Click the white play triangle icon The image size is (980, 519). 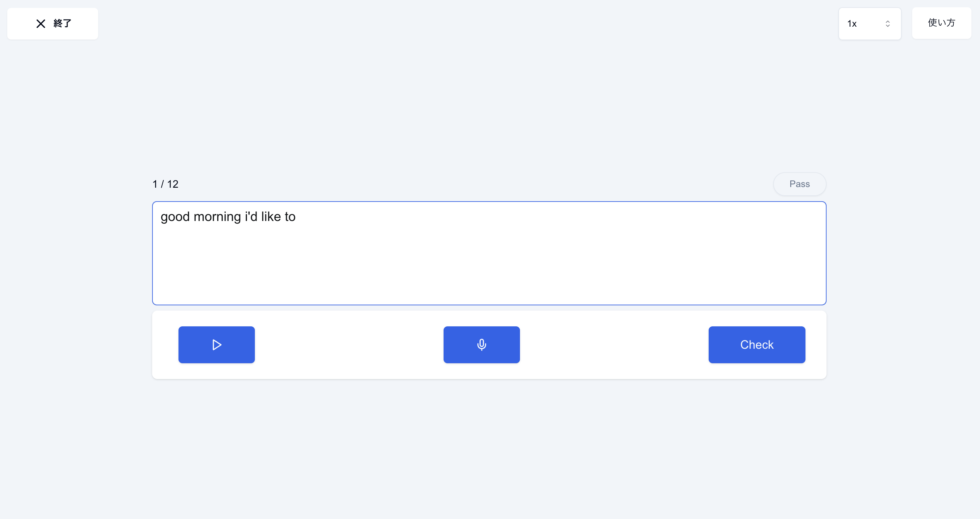click(217, 345)
